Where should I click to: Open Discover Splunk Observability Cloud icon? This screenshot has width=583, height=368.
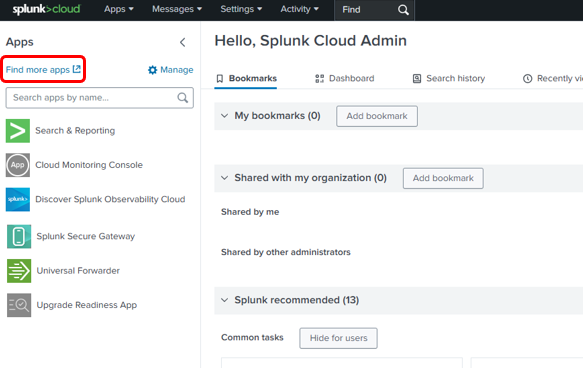17,199
